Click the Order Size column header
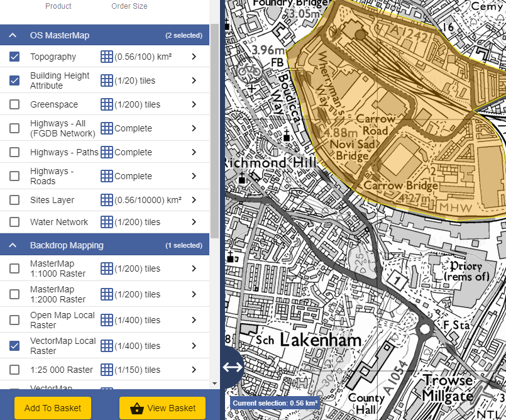506x420 pixels. (x=129, y=6)
